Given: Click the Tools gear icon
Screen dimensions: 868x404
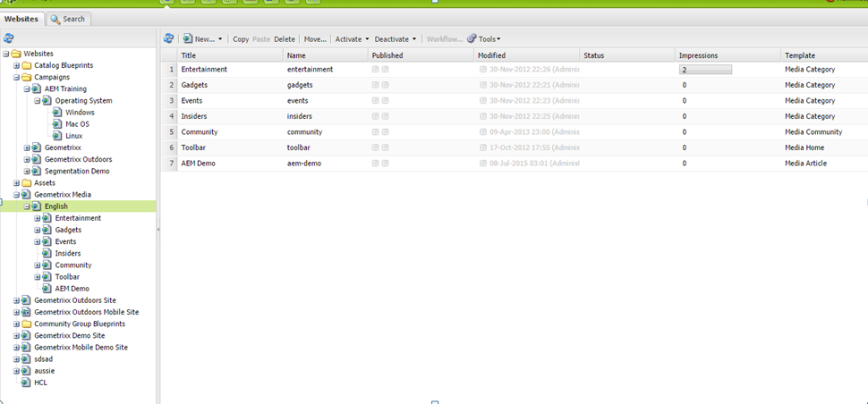Looking at the screenshot, I should (x=472, y=38).
